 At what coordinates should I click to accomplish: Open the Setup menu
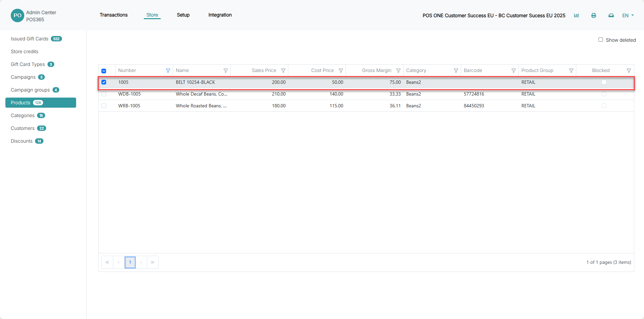[183, 15]
